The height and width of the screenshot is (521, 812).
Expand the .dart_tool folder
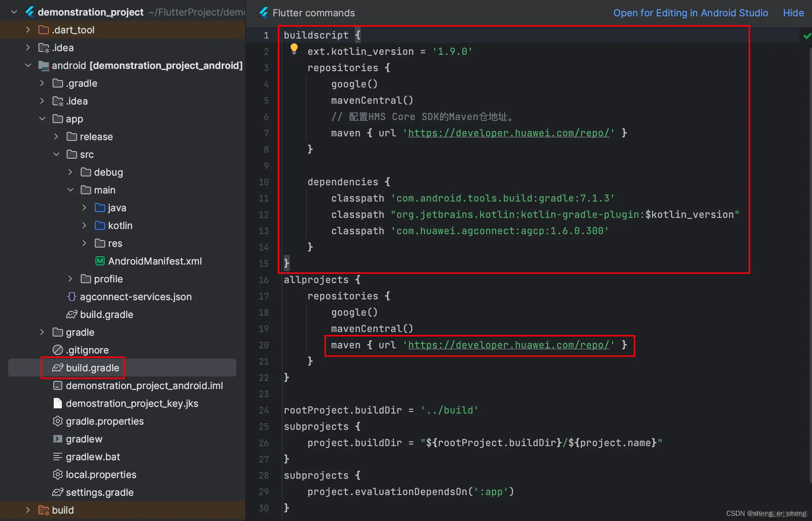[28, 30]
